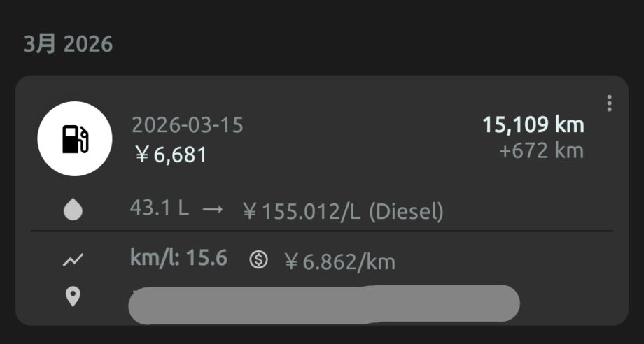Click the fuel droplet icon
The width and height of the screenshot is (644, 344).
pyautogui.click(x=73, y=210)
